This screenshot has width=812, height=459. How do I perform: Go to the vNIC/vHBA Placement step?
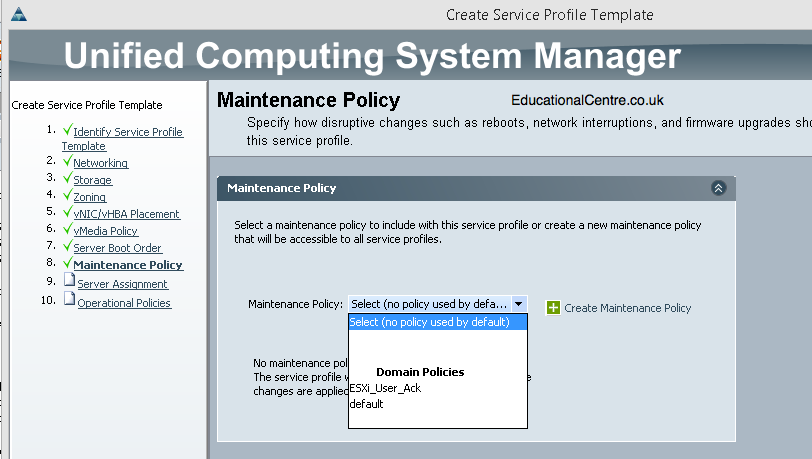pyautogui.click(x=126, y=214)
